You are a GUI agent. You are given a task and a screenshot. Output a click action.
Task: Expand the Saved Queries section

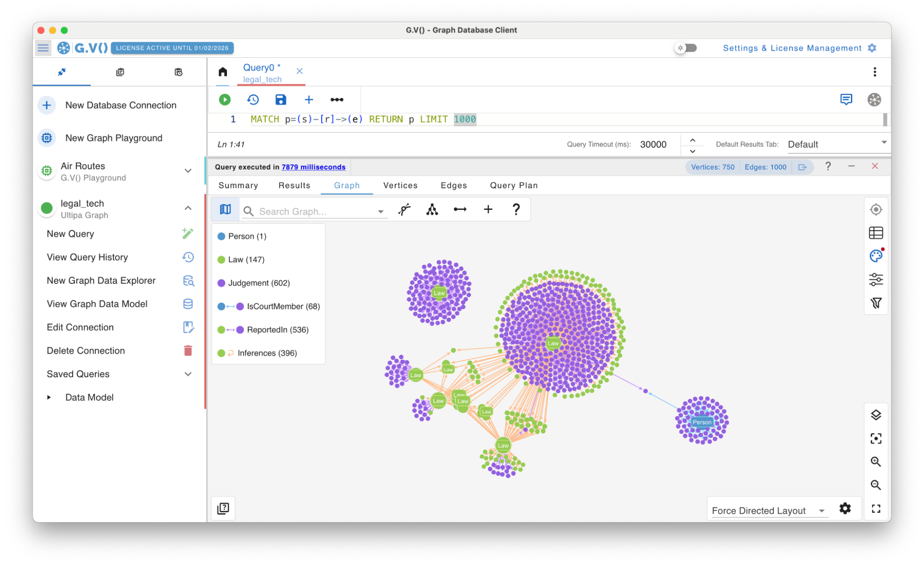pos(188,374)
